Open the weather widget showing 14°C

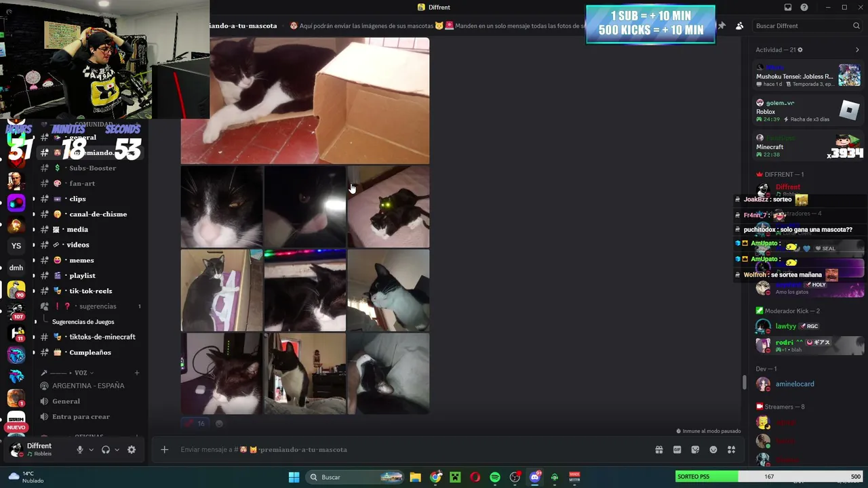(x=24, y=477)
